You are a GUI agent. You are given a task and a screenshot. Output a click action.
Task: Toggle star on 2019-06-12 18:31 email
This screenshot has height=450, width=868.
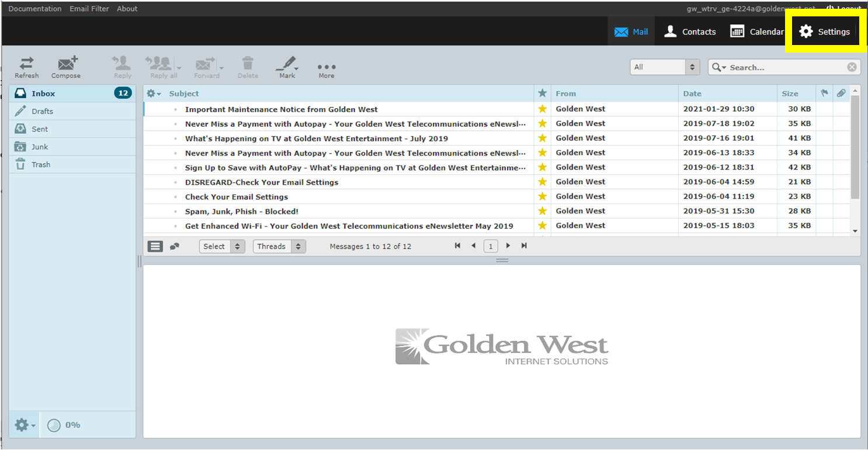point(543,167)
